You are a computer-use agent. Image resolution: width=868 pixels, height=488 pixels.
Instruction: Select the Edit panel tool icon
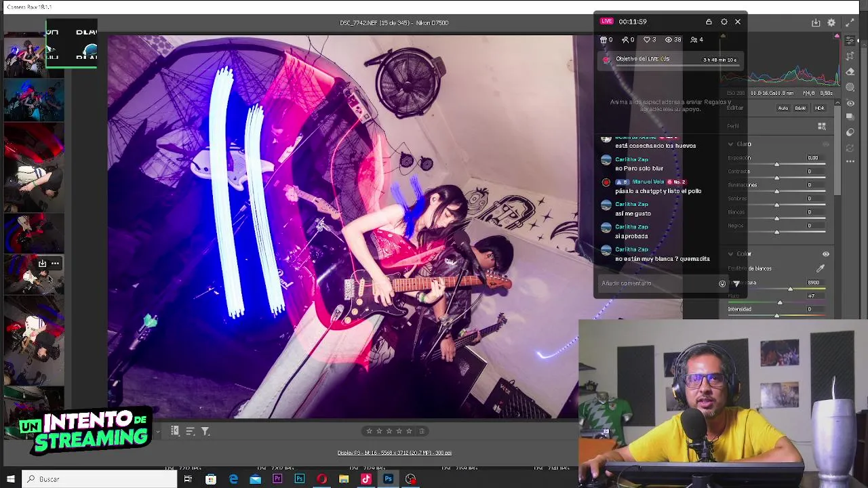pos(850,41)
